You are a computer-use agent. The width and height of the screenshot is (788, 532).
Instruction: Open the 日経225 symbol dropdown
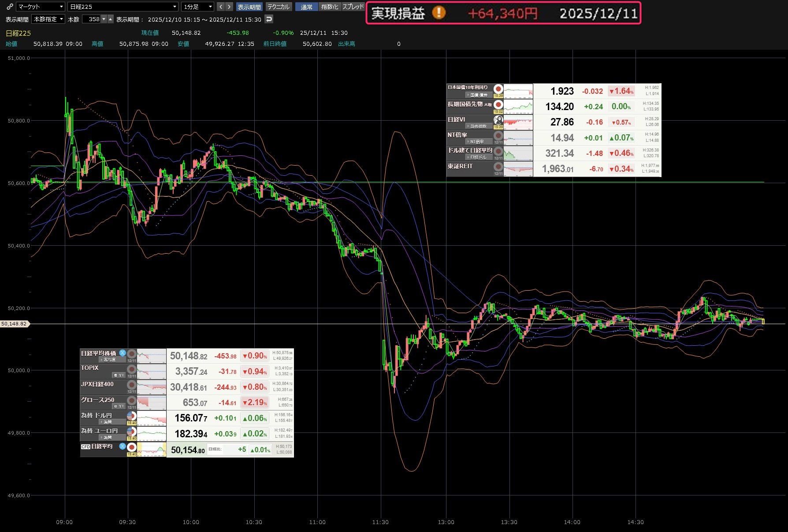123,7
